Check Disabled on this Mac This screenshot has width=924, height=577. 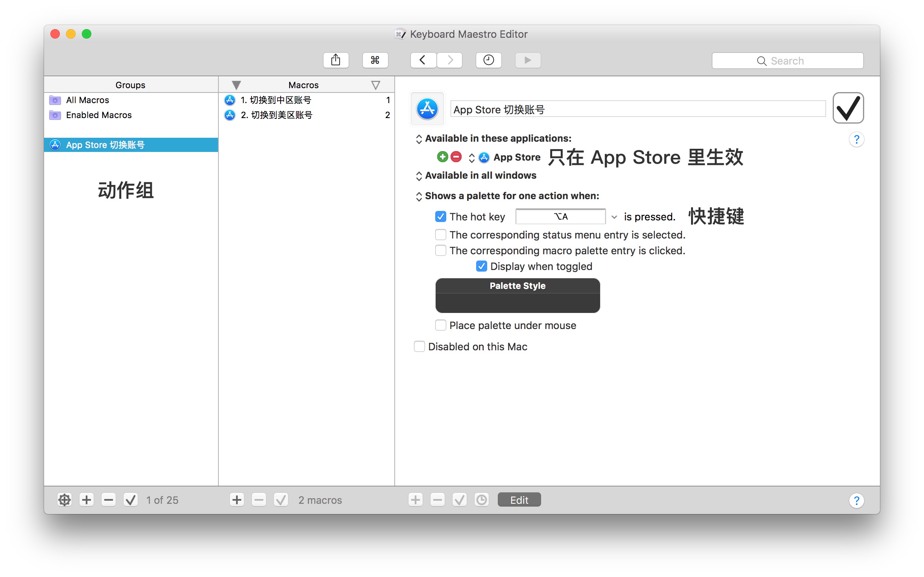[419, 346]
